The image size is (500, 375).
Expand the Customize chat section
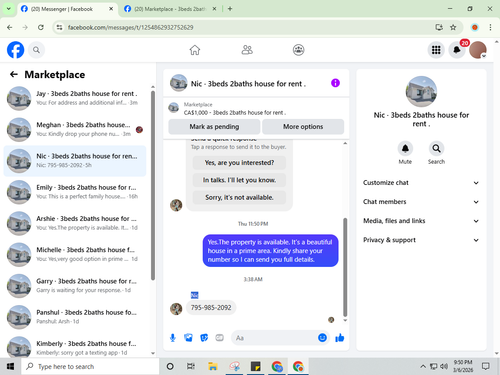coord(421,183)
